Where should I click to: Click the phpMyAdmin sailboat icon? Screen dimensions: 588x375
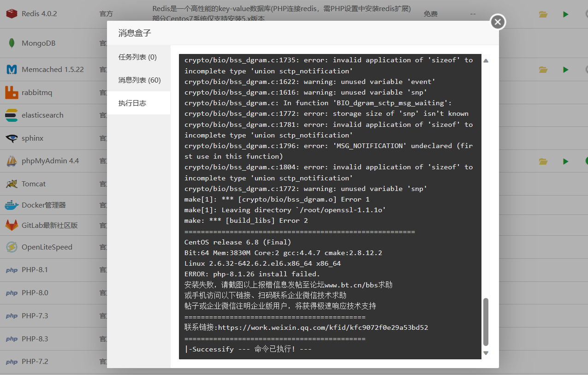point(12,161)
